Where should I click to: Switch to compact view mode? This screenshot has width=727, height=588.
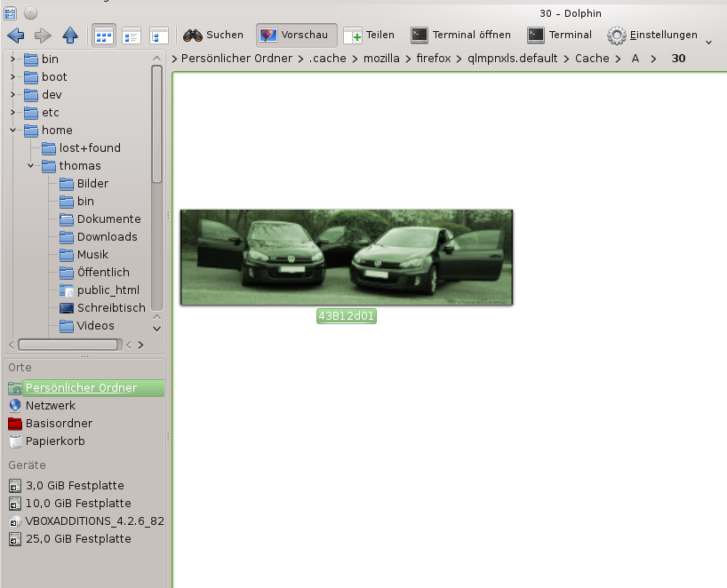tap(132, 36)
